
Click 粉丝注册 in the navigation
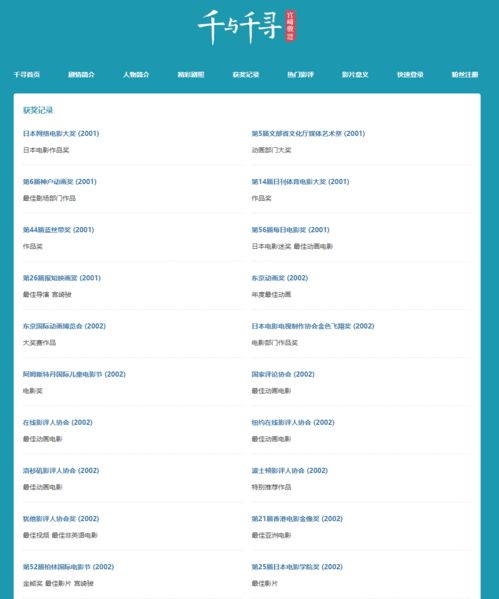coord(465,74)
